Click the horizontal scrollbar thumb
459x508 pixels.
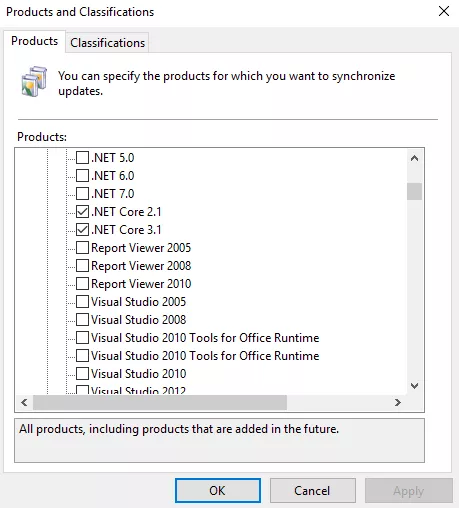tap(160, 402)
